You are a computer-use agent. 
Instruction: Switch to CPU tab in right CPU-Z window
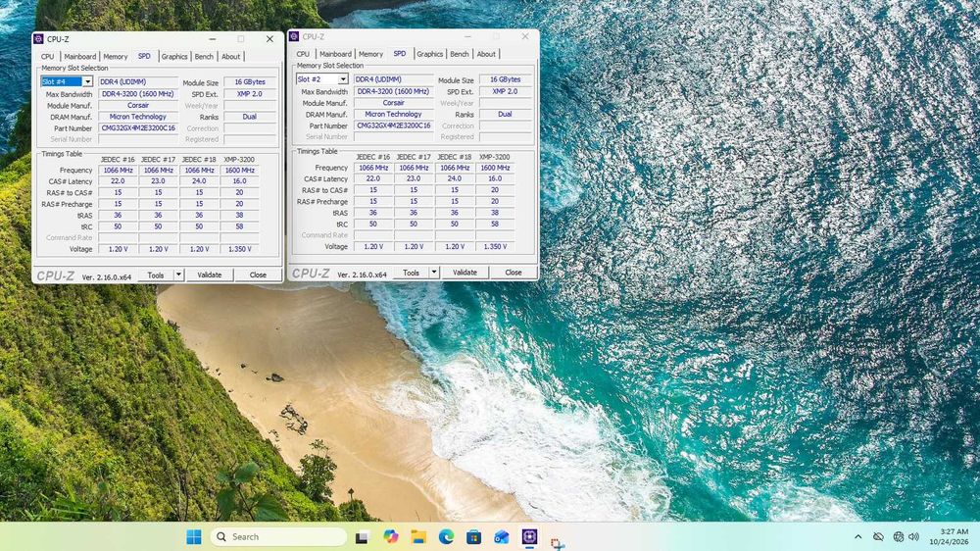point(303,54)
